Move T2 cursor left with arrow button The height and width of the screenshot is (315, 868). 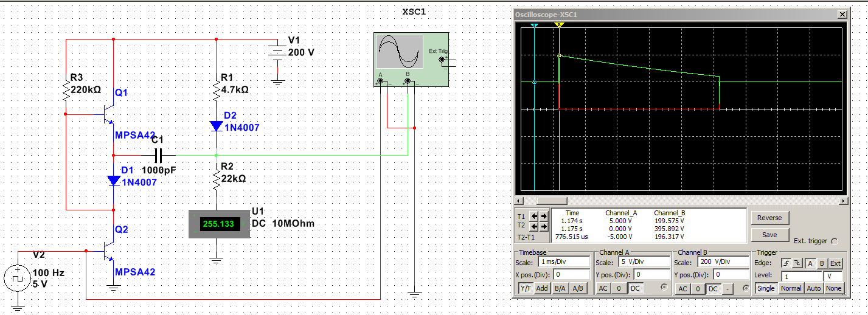pos(535,227)
